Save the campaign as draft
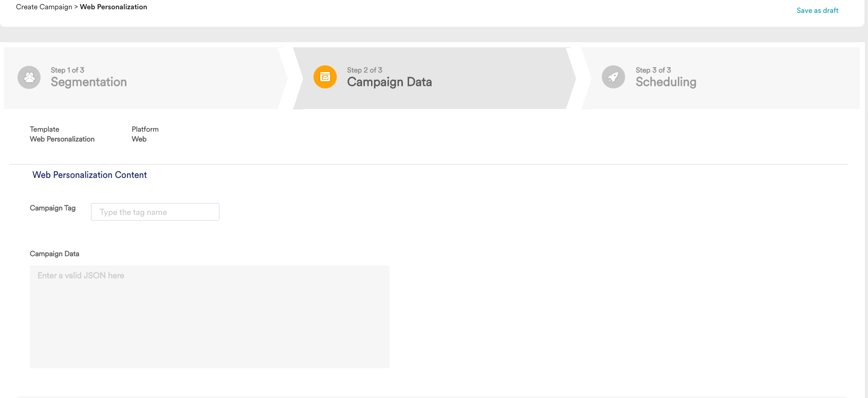This screenshot has width=868, height=398. click(x=817, y=10)
